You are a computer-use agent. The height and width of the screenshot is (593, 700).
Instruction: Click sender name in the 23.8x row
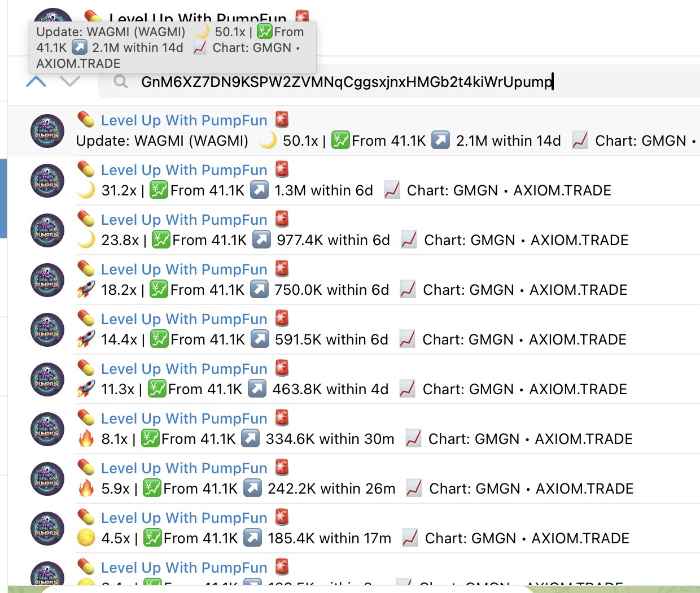coord(184,220)
